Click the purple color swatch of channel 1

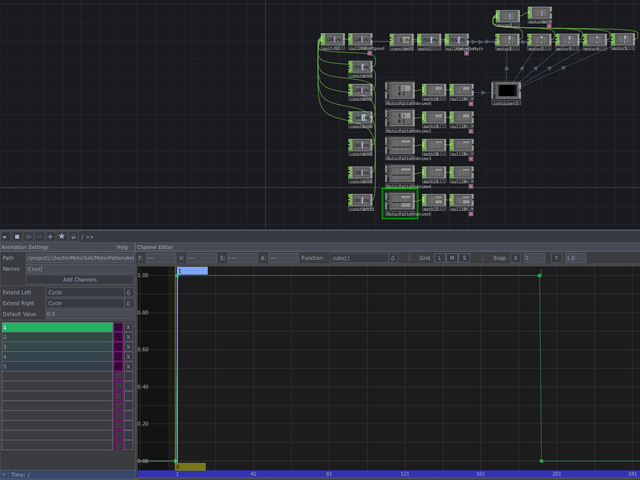[x=118, y=327]
